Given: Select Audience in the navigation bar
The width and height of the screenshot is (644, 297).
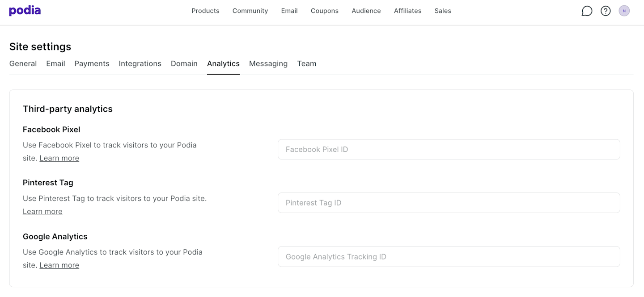Looking at the screenshot, I should 366,11.
